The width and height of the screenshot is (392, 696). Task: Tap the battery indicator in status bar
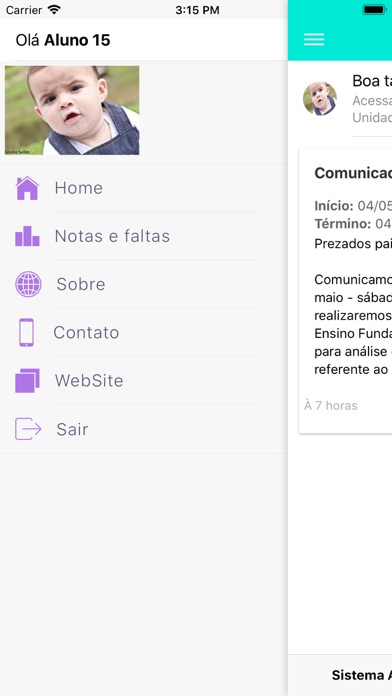[x=374, y=9]
